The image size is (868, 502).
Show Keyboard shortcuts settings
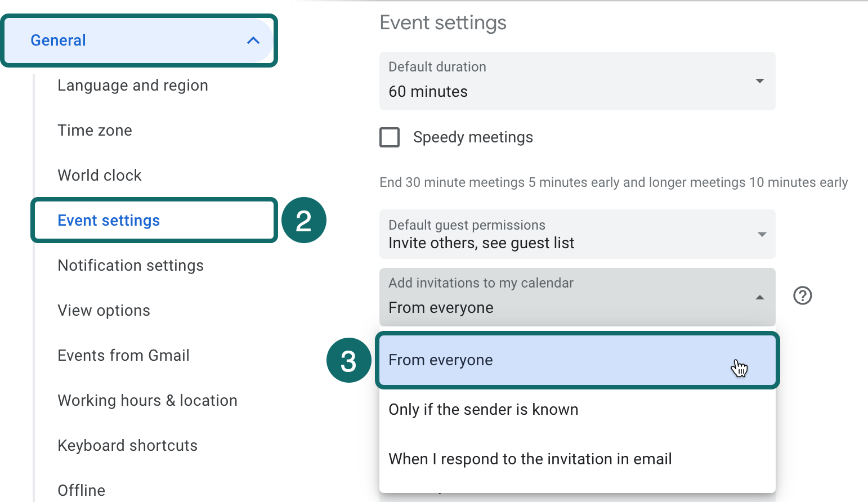click(127, 446)
